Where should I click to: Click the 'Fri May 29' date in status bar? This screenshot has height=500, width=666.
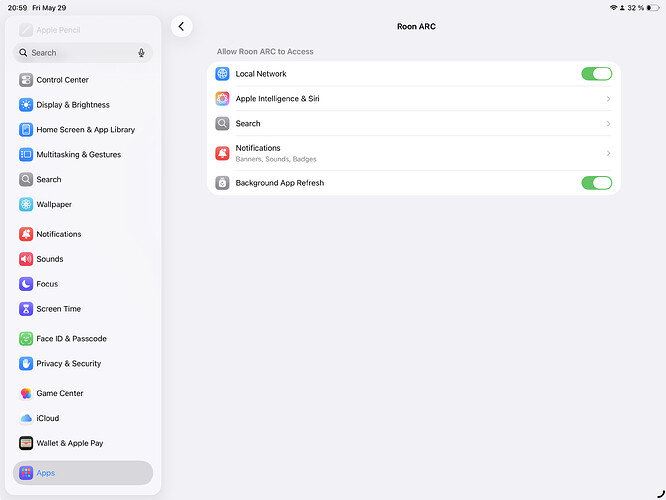click(49, 8)
